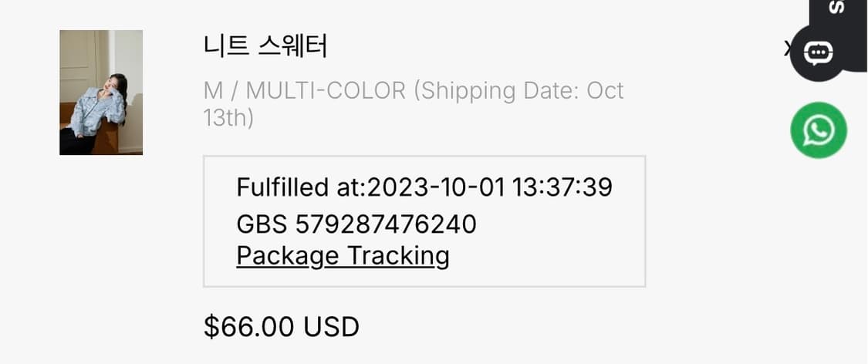Click the M / MULTI-COLOR variant text
Image resolution: width=868 pixels, height=364 pixels.
[304, 90]
